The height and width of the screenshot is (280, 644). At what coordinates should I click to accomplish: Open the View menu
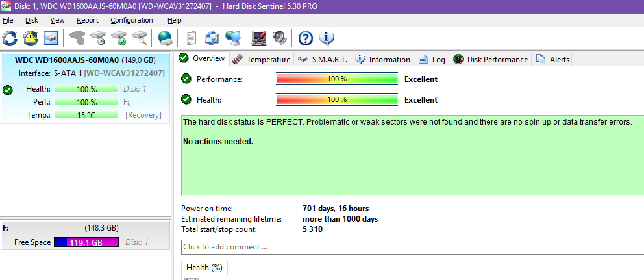point(57,20)
